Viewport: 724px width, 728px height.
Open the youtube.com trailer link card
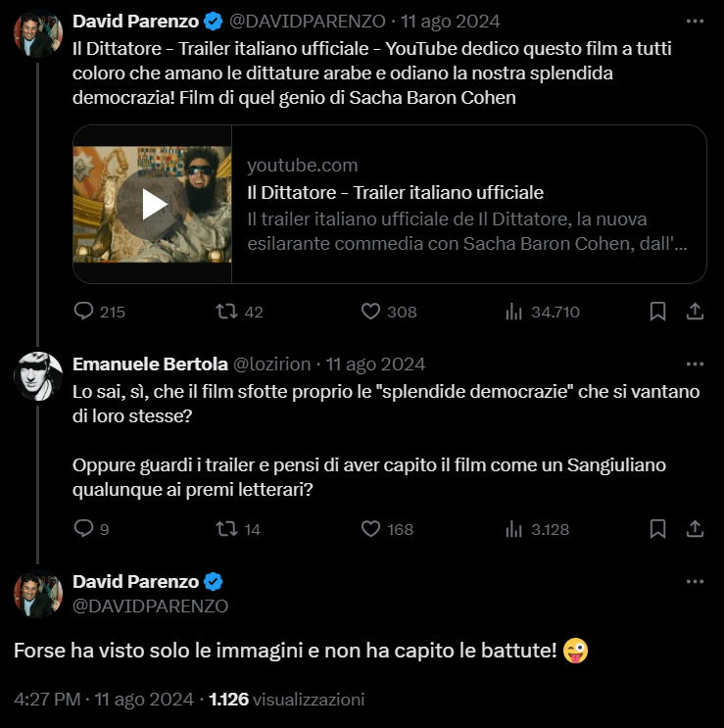(x=467, y=204)
